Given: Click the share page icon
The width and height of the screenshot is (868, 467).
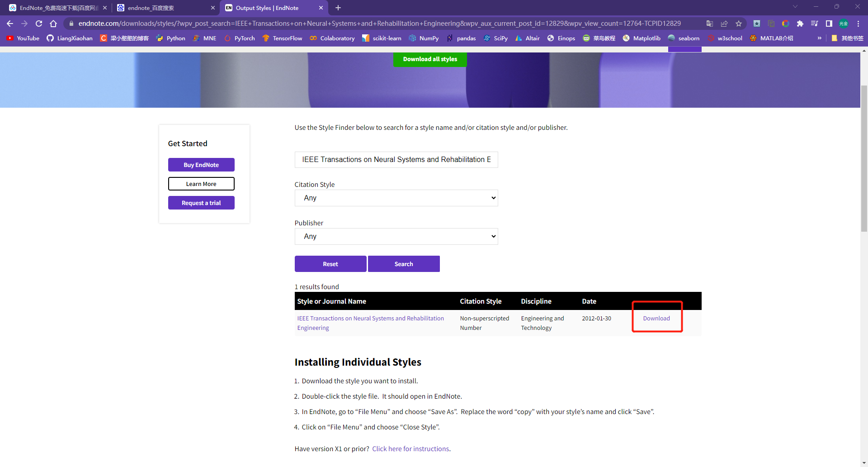Looking at the screenshot, I should [724, 24].
